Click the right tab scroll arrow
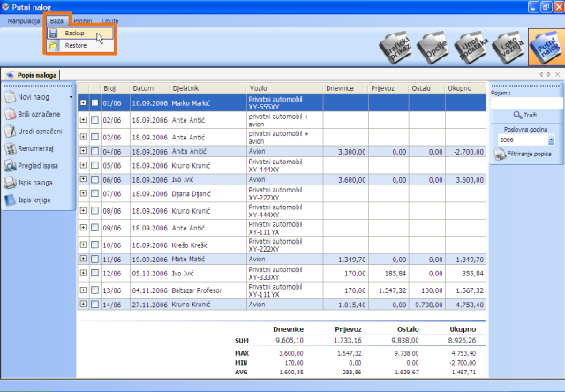Viewport: 565px width, 392px height. click(549, 74)
